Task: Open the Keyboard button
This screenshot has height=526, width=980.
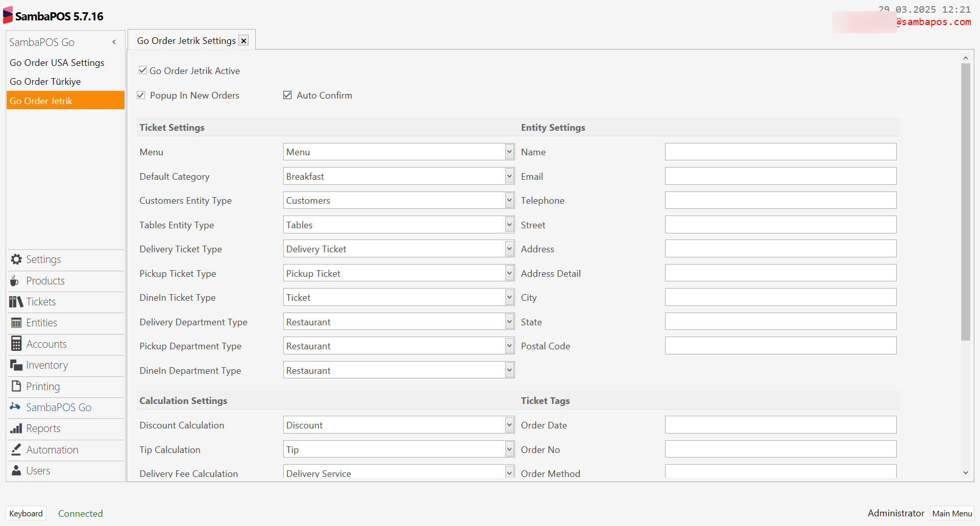Action: point(26,513)
